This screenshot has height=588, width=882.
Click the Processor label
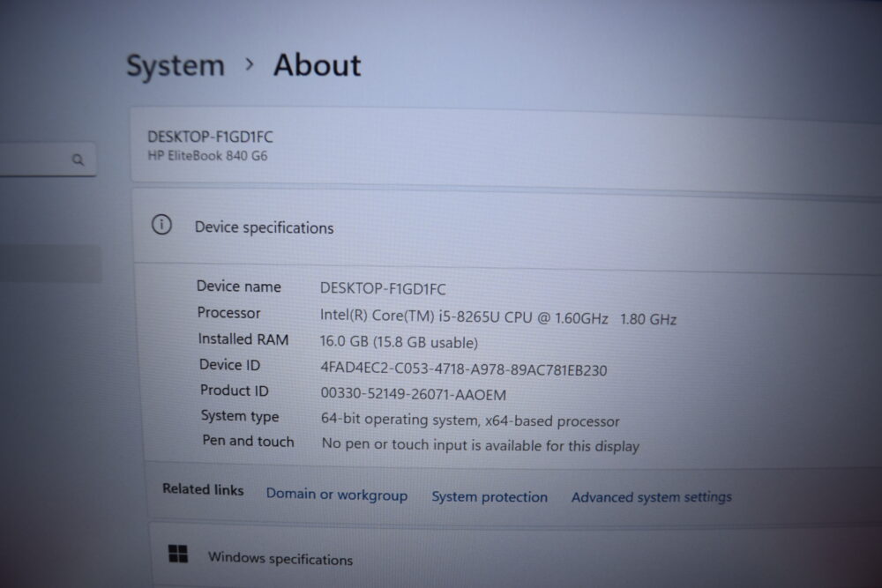click(228, 313)
